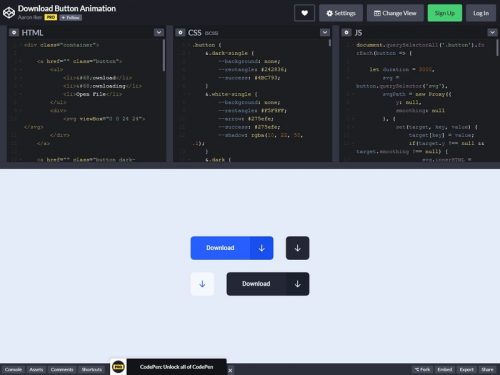The image size is (500, 375).
Task: Open HTML editor settings gear
Action: (14, 32)
